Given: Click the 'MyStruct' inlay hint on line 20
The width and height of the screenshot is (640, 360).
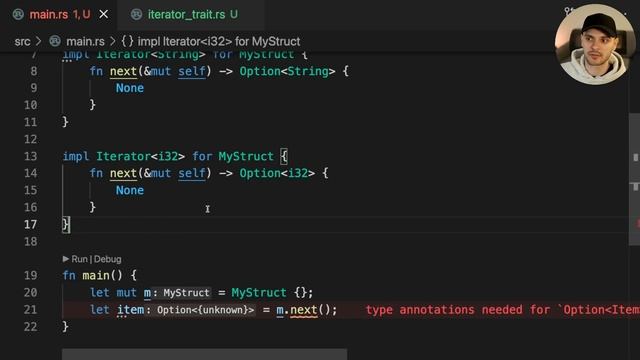Looking at the screenshot, I should pyautogui.click(x=186, y=293).
